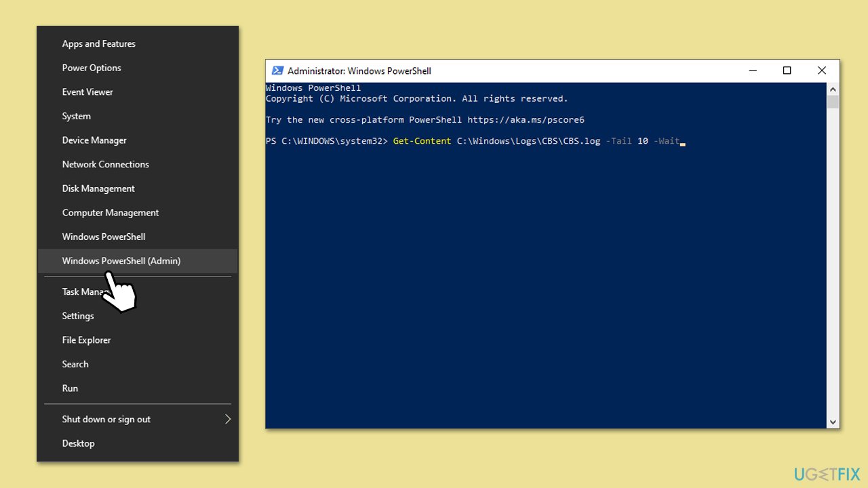
Task: Open Device Manager
Action: [x=94, y=140]
